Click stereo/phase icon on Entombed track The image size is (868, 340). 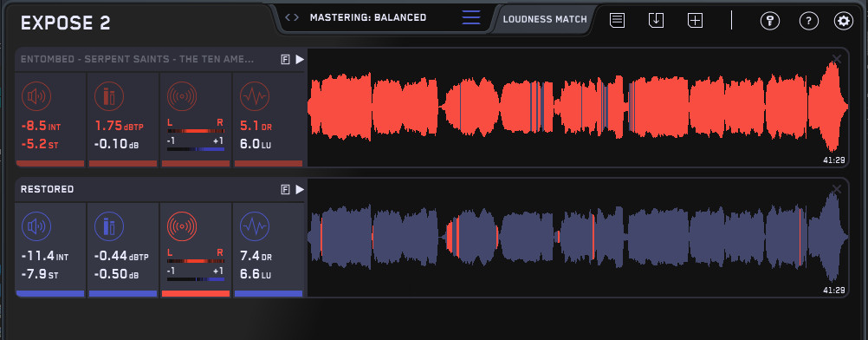182,97
